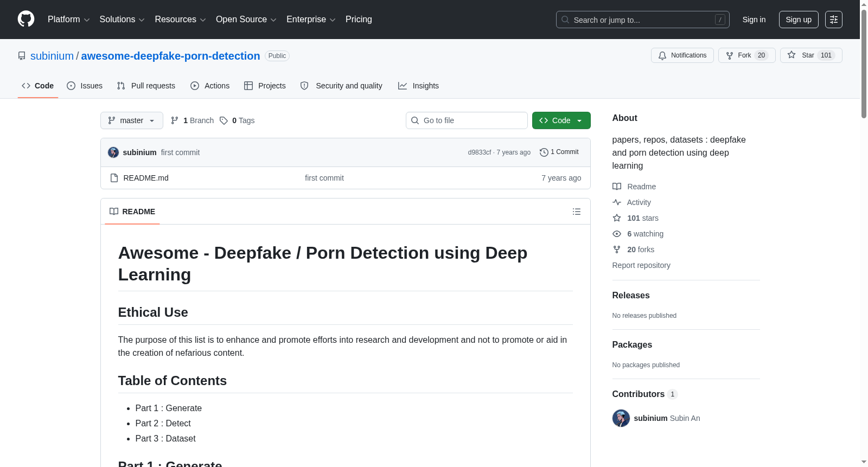The width and height of the screenshot is (868, 467).
Task: Go to the GitHub homepage logo
Action: coord(26,20)
